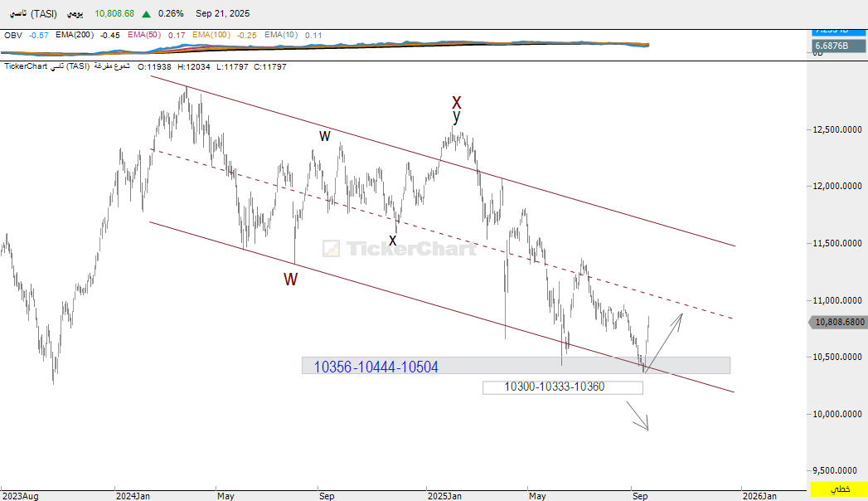Select the current price label 10,808.68
Viewport: 868px width, 501px height.
(x=837, y=323)
